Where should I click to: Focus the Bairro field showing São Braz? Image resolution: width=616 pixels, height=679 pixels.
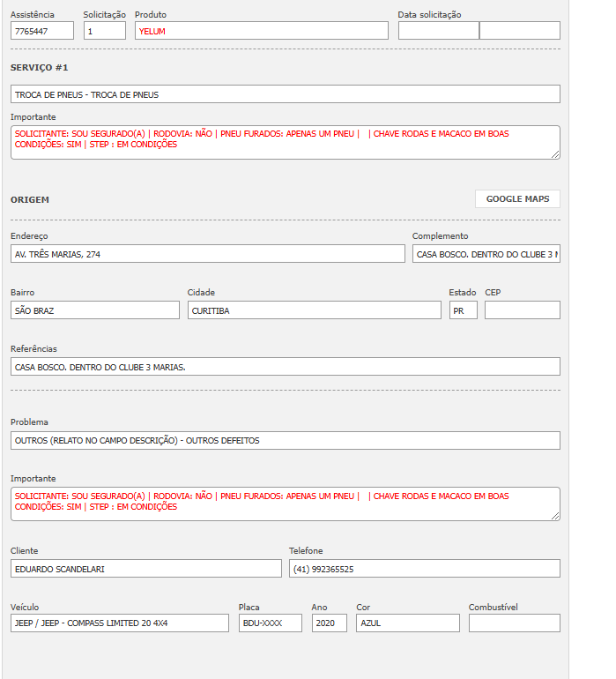(x=95, y=310)
